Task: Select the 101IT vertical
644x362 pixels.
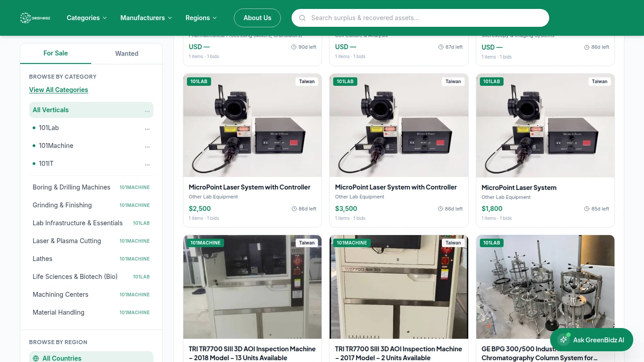Action: [x=91, y=164]
